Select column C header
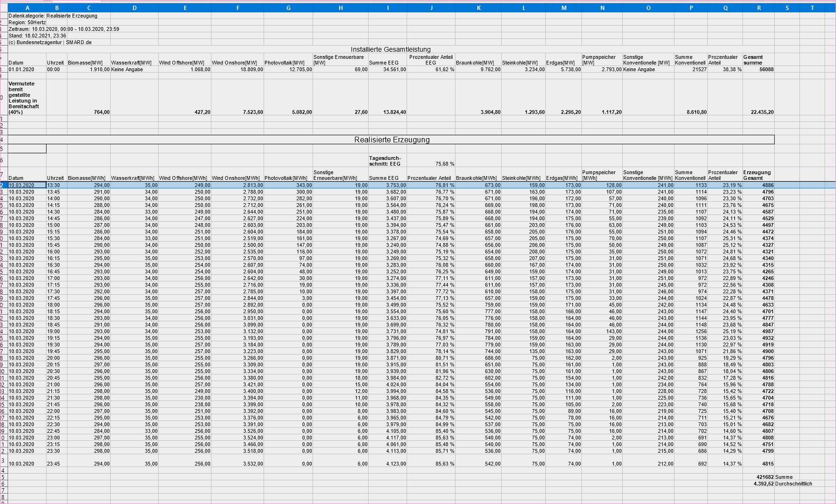 tap(89, 8)
